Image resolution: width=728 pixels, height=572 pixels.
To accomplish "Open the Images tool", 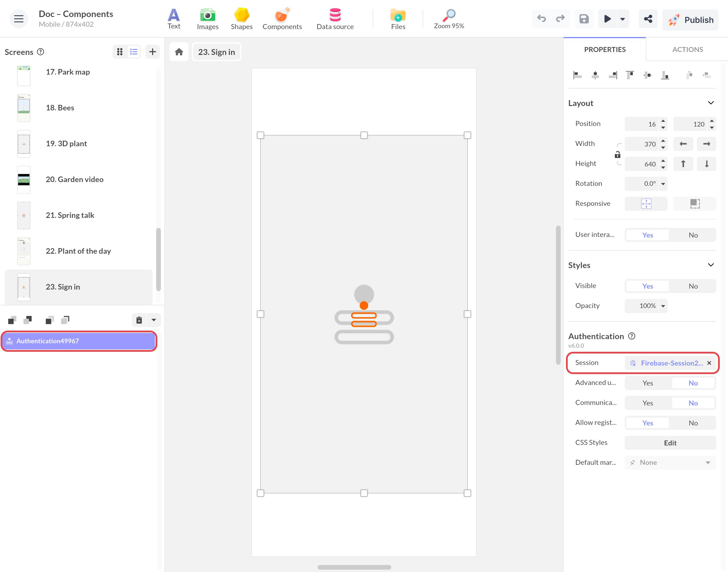I will point(208,19).
